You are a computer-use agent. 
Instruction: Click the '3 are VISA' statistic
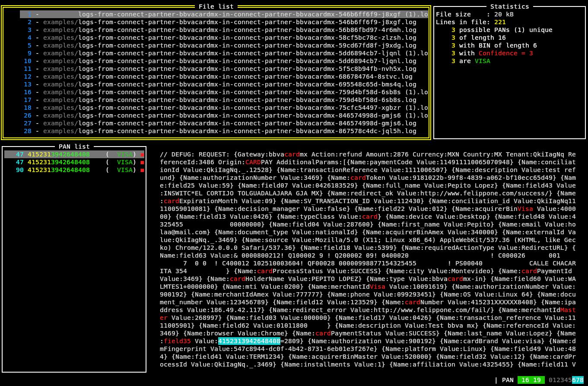pyautogui.click(x=471, y=61)
